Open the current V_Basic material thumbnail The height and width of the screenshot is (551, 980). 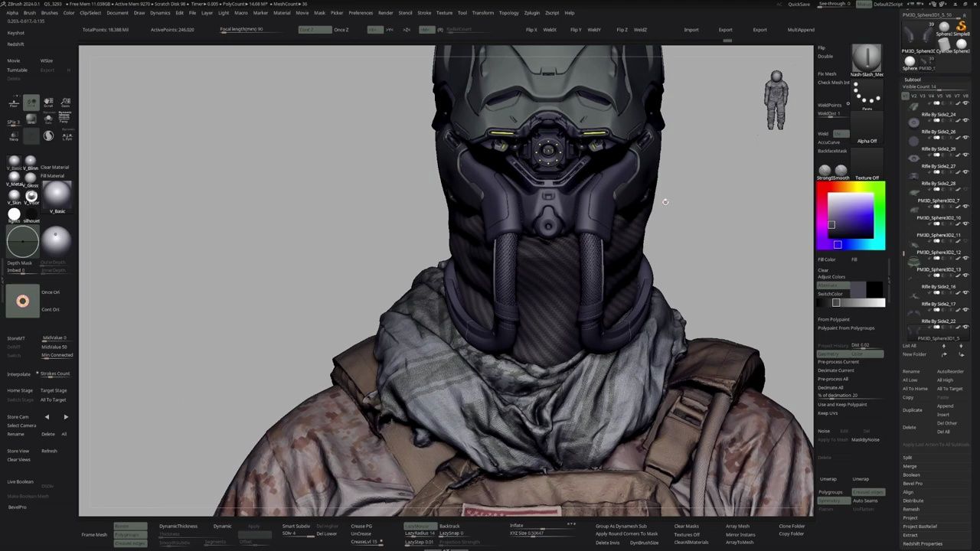(x=56, y=195)
